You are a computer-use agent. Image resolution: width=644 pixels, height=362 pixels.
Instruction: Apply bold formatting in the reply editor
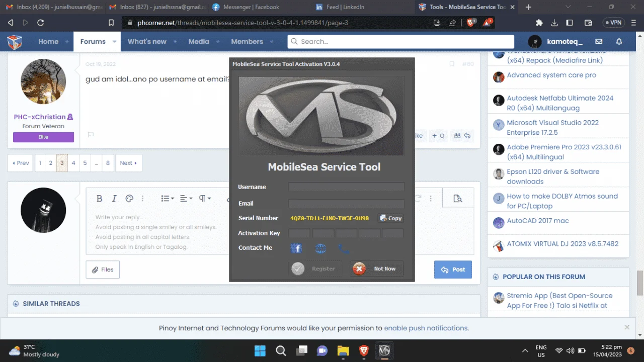point(100,199)
